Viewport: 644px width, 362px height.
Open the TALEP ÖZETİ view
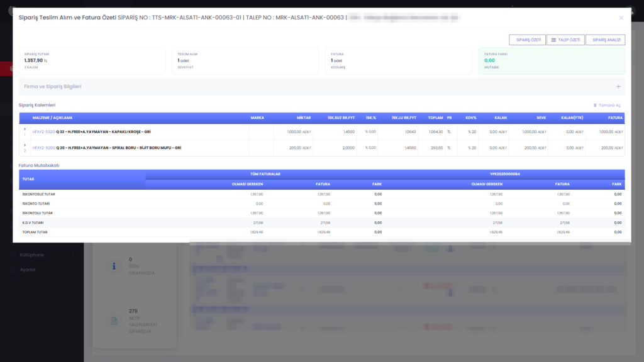(x=565, y=40)
